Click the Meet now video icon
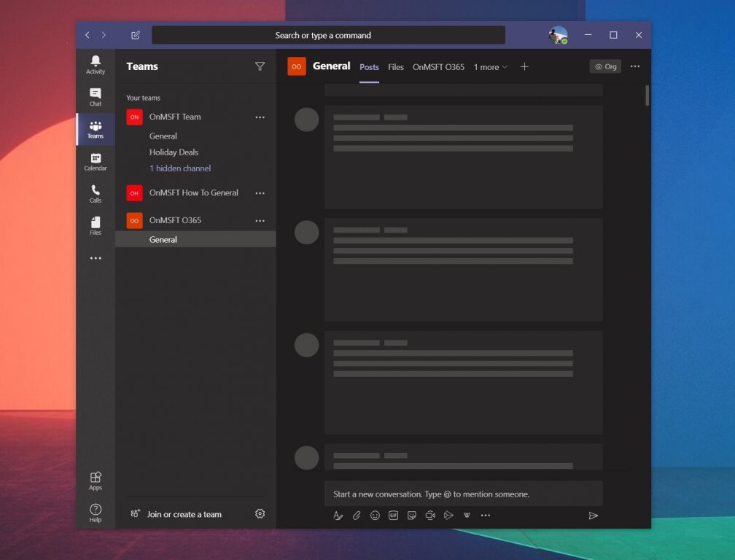The width and height of the screenshot is (735, 560). coord(430,516)
